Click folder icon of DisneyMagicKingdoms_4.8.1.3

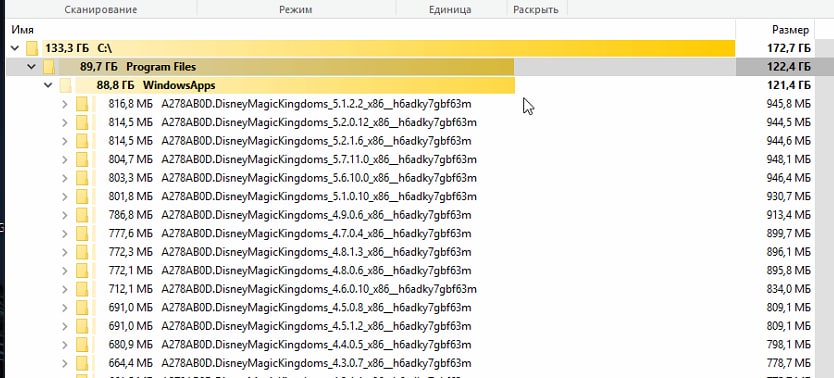(x=82, y=253)
